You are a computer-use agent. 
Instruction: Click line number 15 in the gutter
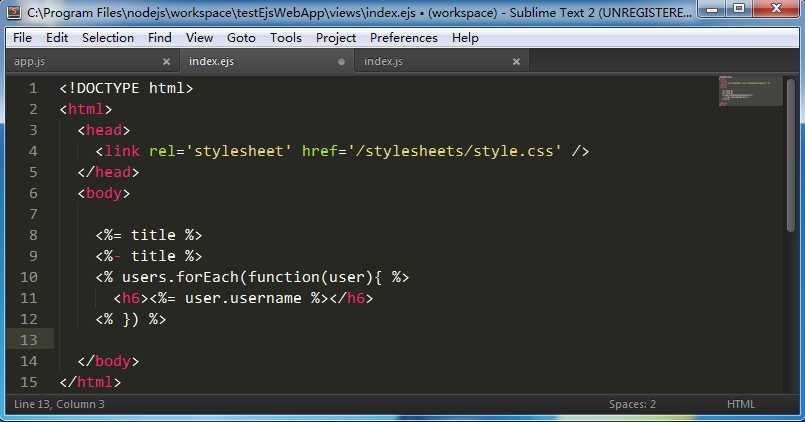click(29, 382)
